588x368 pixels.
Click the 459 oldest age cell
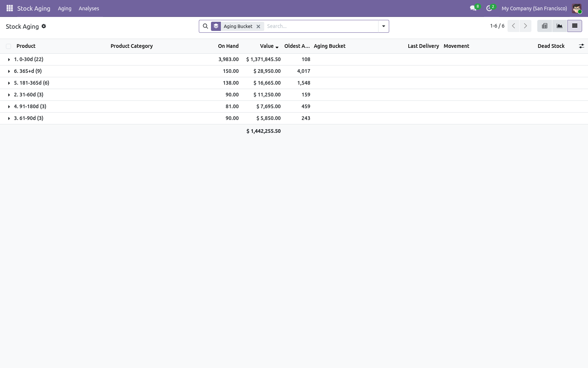click(306, 106)
